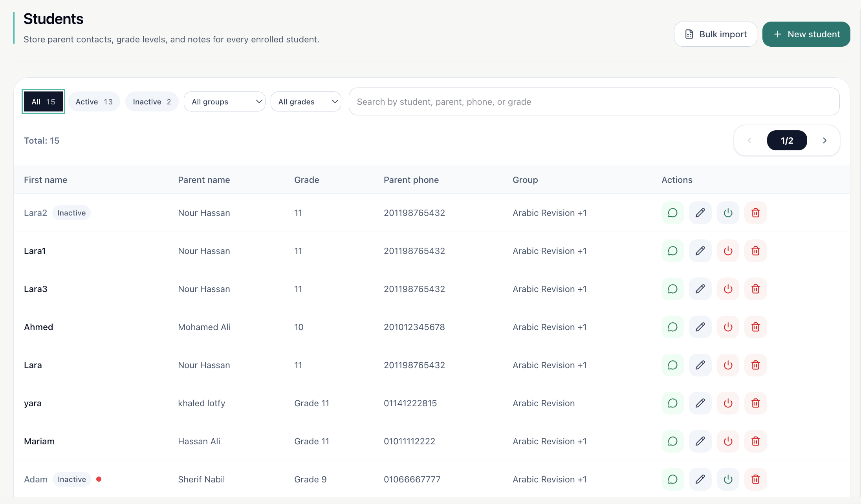
Task: Delete student yara with trash icon
Action: click(x=755, y=403)
